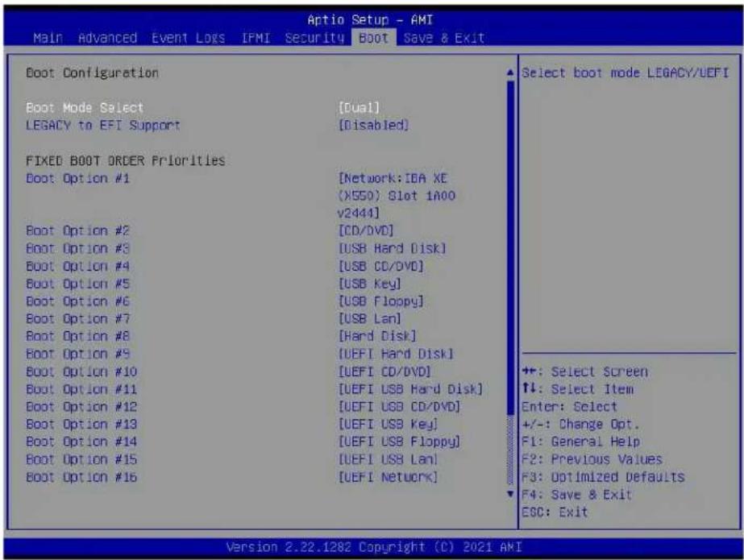The width and height of the screenshot is (744, 560).
Task: Select Boot Option #4 label
Action: pos(77,266)
